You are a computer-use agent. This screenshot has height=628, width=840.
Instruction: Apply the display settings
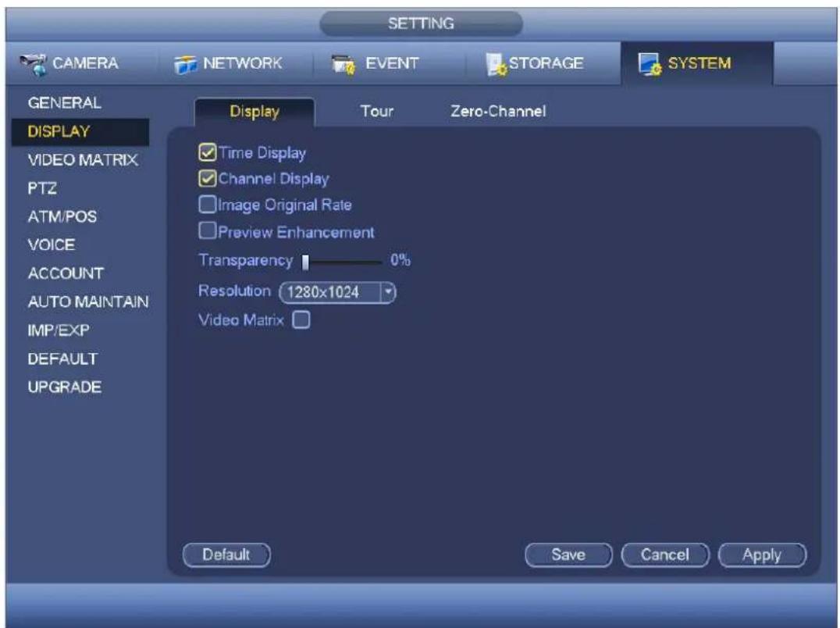pyautogui.click(x=762, y=555)
